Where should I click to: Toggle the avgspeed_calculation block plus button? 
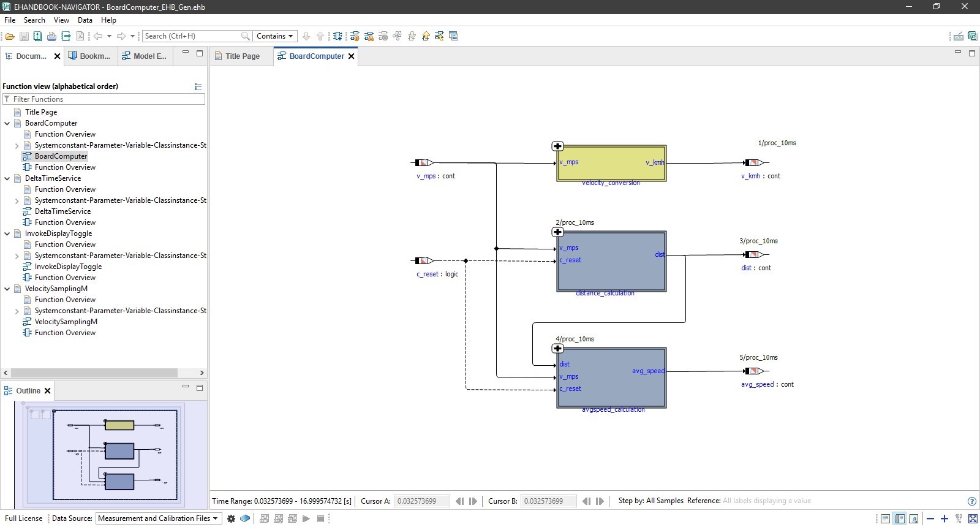point(557,349)
